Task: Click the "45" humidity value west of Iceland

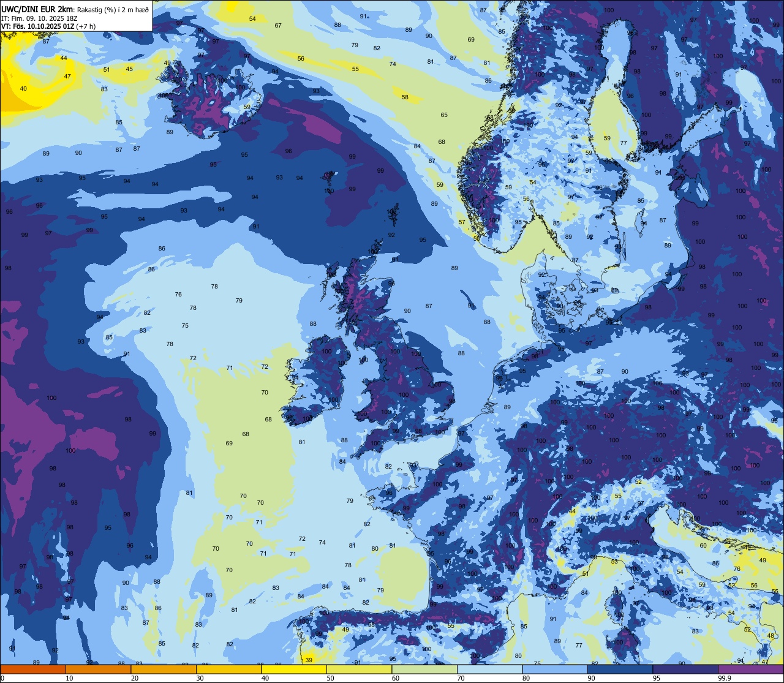Action: [129, 69]
